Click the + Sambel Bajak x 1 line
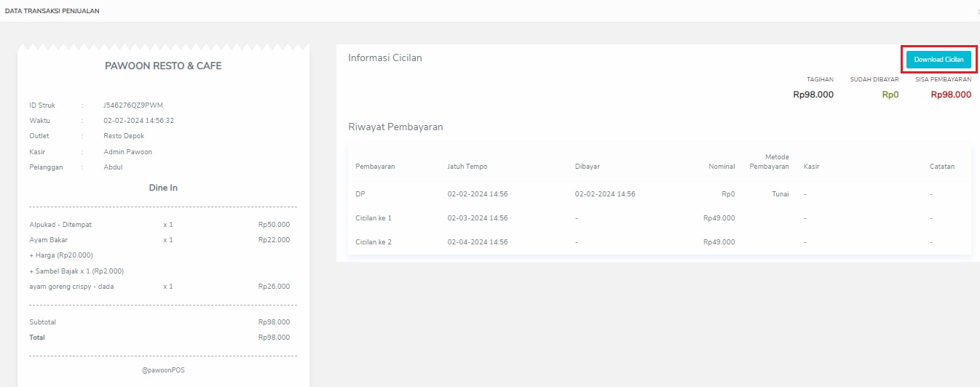The height and width of the screenshot is (387, 980). coord(76,271)
